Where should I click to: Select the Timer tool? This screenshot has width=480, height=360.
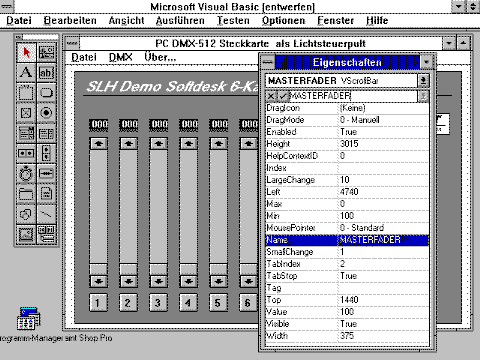click(x=26, y=173)
